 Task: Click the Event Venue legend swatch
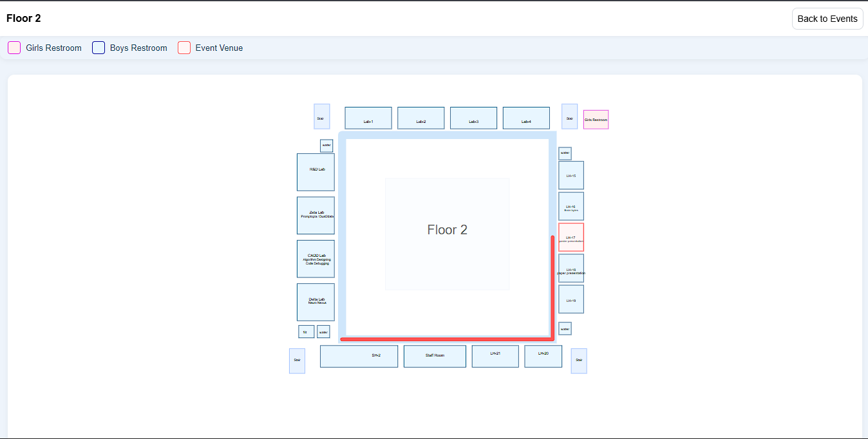pyautogui.click(x=184, y=48)
